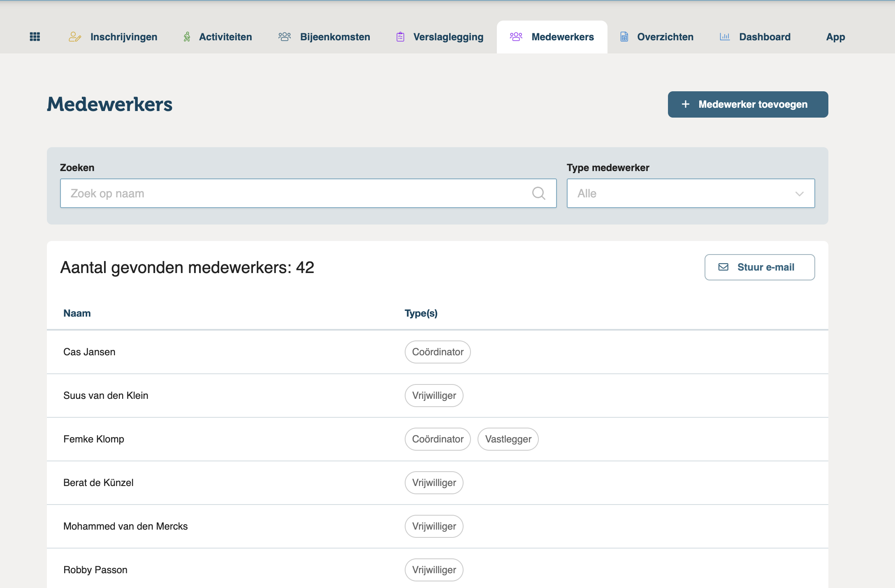Click the Bijeenkomsten group icon
This screenshot has height=588, width=895.
(284, 37)
